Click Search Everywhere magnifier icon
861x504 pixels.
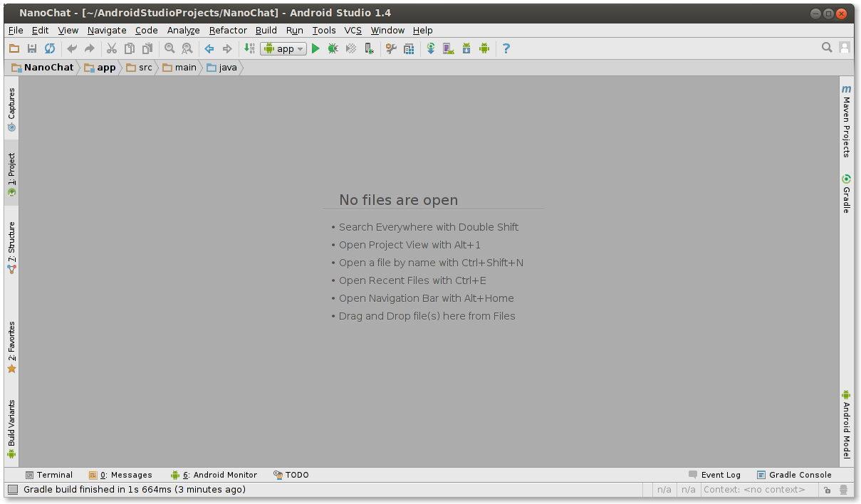pos(827,48)
